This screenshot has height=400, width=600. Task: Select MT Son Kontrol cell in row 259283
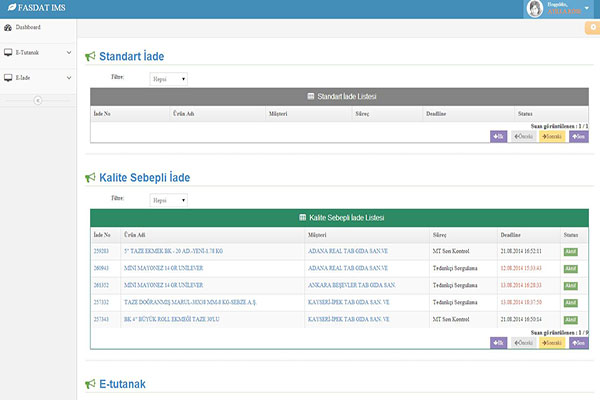pos(451,251)
